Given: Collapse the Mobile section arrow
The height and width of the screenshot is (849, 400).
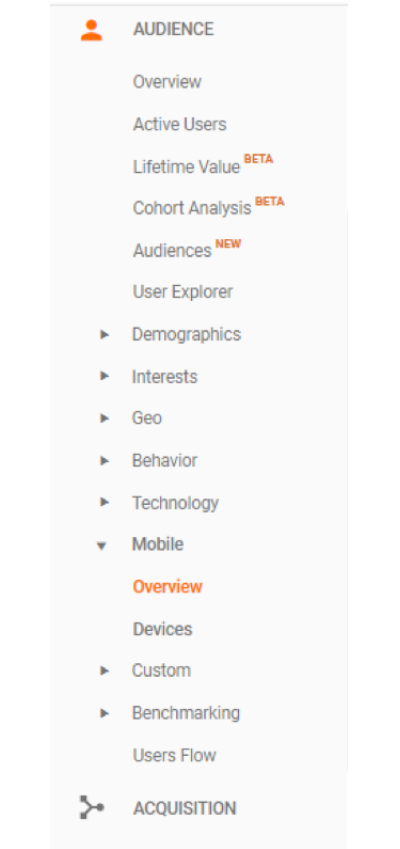Looking at the screenshot, I should click(101, 546).
